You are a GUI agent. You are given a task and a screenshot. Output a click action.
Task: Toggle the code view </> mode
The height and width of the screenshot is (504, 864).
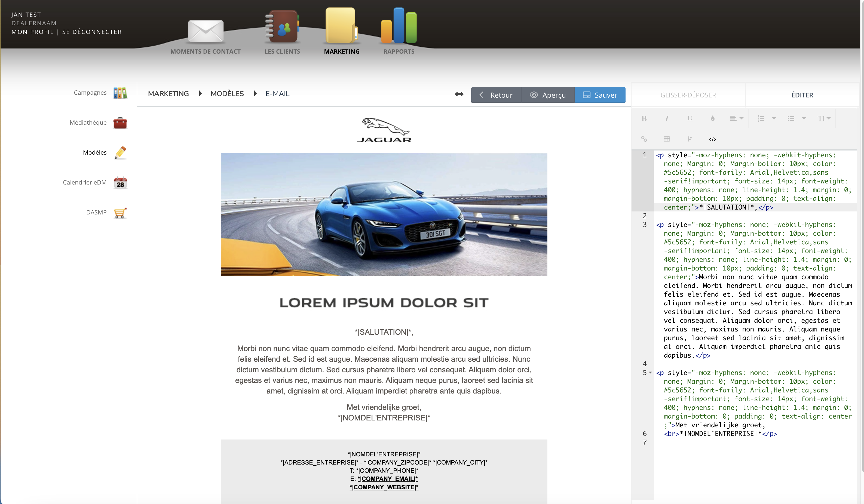click(713, 139)
